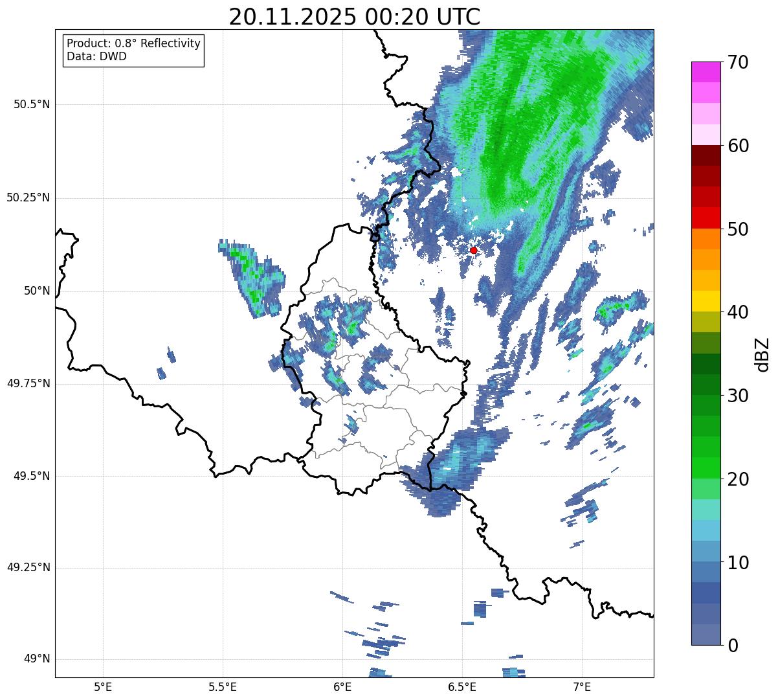Click the 49.75°N latitude label
The height and width of the screenshot is (700, 778).
(28, 383)
